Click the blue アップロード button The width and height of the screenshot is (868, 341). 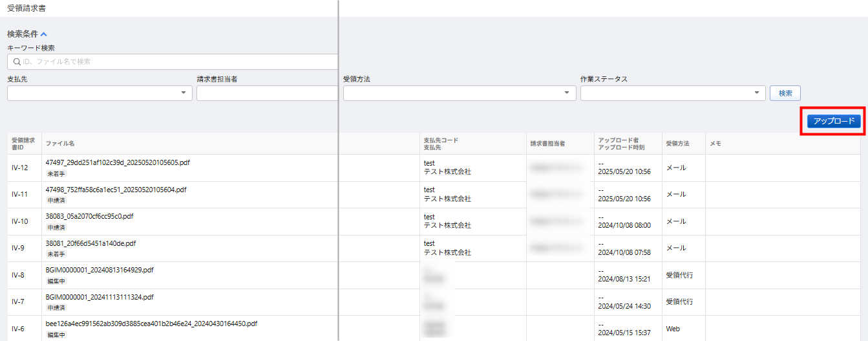(834, 121)
